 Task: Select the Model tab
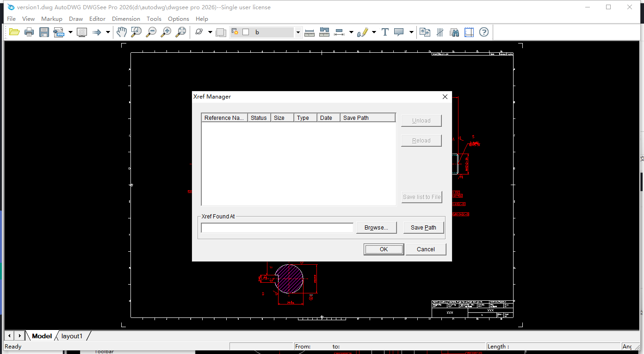[42, 336]
